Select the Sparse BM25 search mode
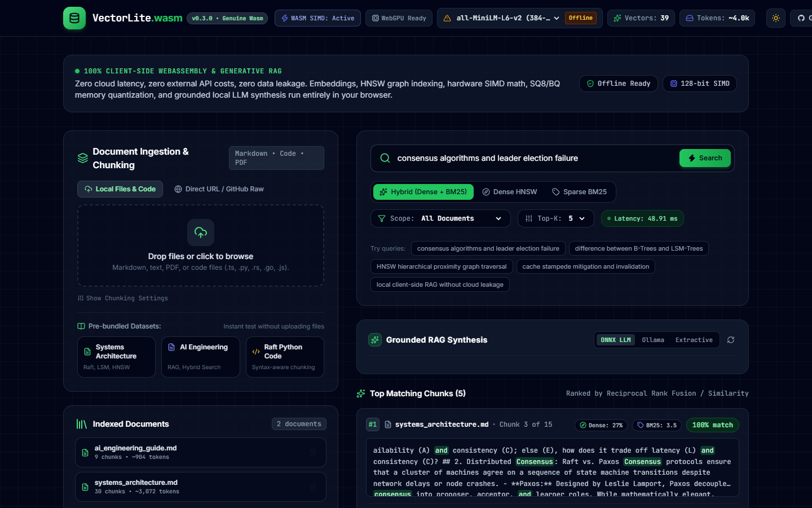812x508 pixels. pyautogui.click(x=580, y=192)
